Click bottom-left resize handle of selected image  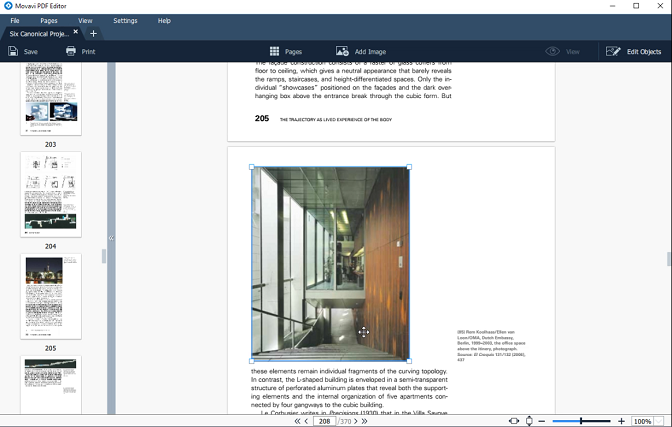[x=252, y=361]
